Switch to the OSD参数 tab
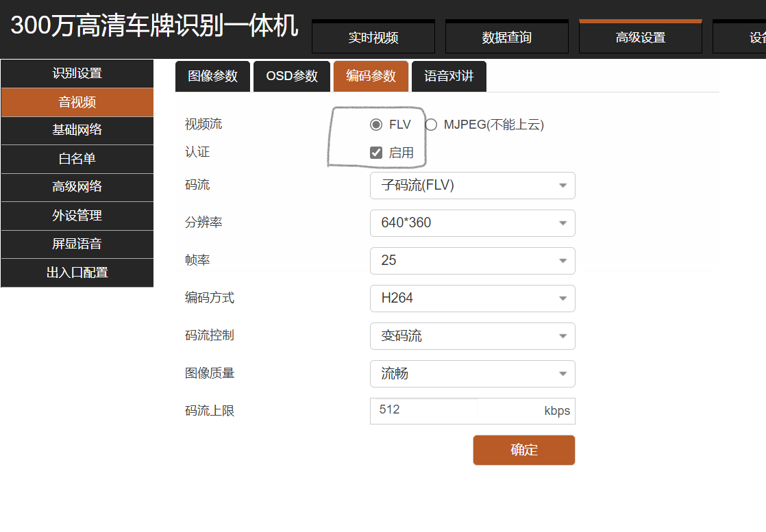Viewport: 766px width, 532px height. click(292, 76)
